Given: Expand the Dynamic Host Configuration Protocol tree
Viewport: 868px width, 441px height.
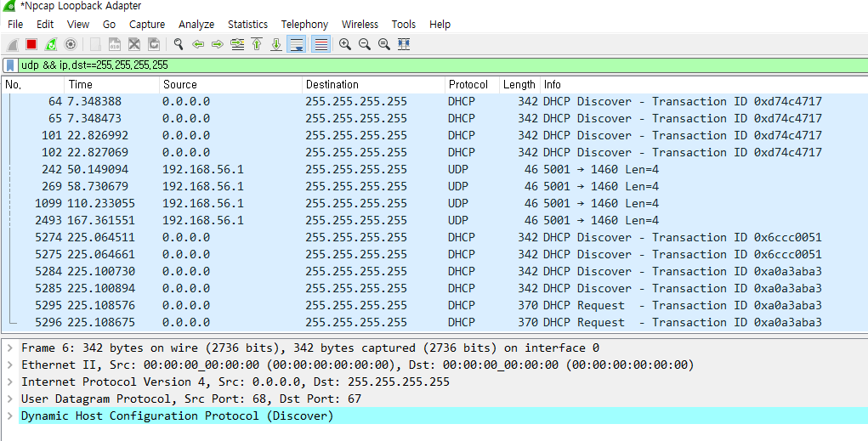Looking at the screenshot, I should point(9,416).
